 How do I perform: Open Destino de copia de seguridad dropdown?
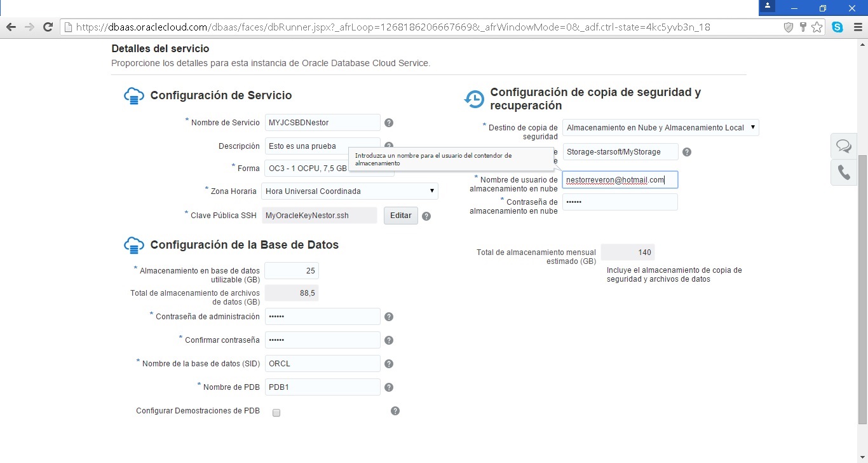[661, 128]
